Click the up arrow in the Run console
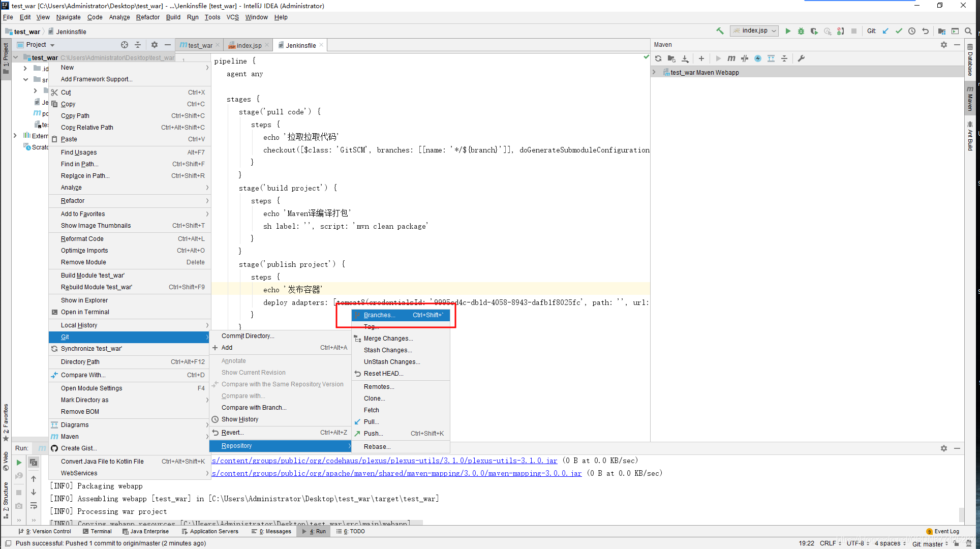980x549 pixels. [34, 479]
